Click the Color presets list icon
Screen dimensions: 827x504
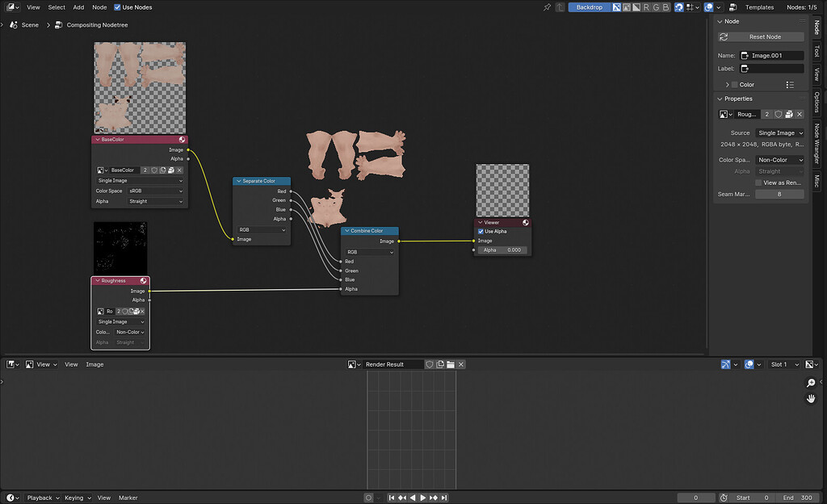(x=790, y=85)
